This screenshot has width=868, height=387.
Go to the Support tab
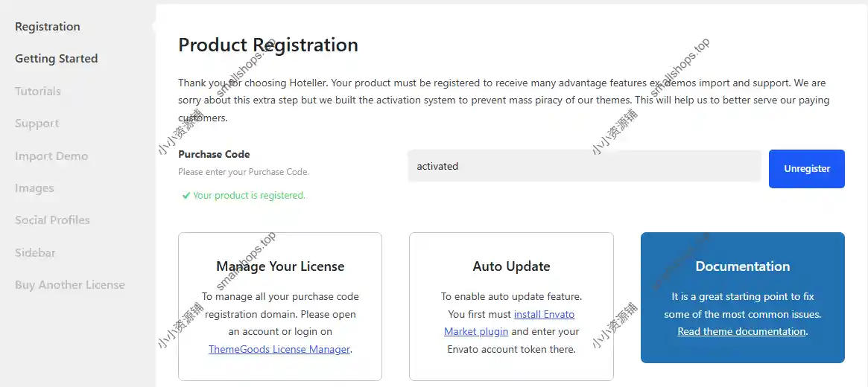pos(37,124)
